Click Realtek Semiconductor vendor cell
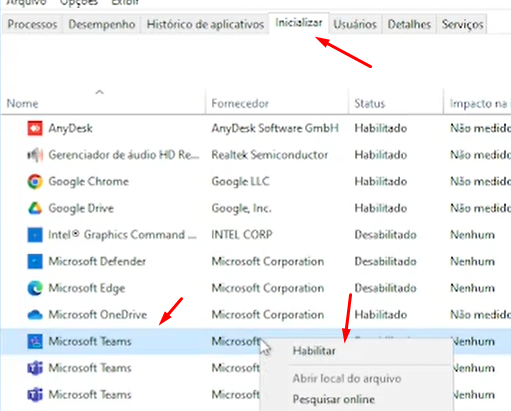Viewport: 511px width, 411px height. tap(270, 155)
